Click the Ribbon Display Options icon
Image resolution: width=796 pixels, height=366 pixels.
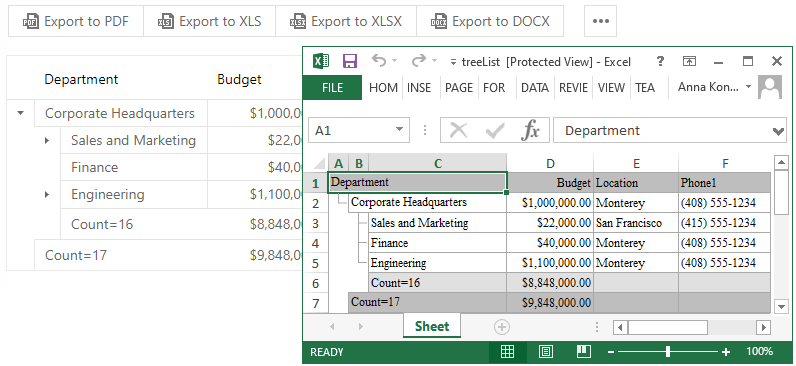[689, 61]
